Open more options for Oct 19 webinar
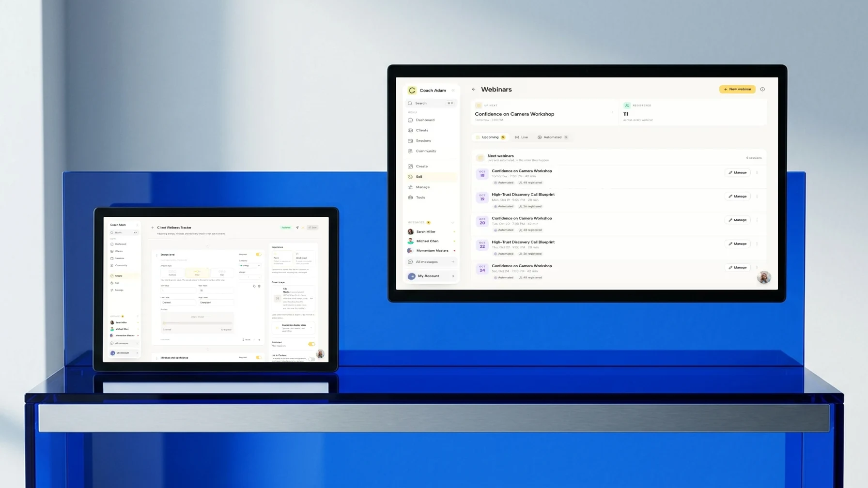The image size is (868, 488). coord(757,197)
